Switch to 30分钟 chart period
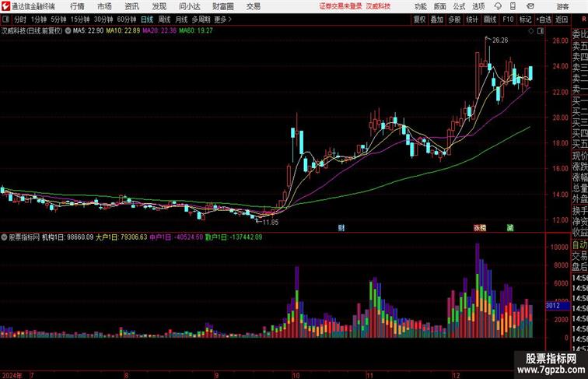Screen dimensions: 588x379 click(x=103, y=19)
